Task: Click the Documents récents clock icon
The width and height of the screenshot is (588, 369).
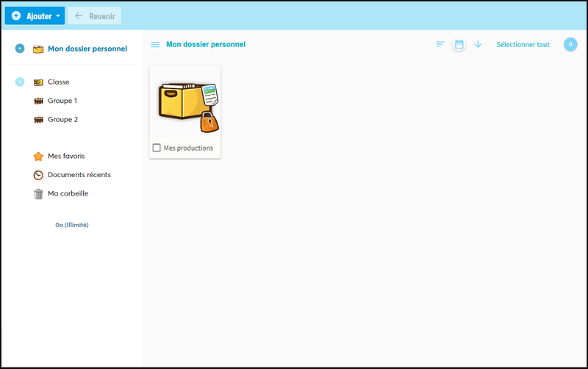Action: tap(38, 175)
